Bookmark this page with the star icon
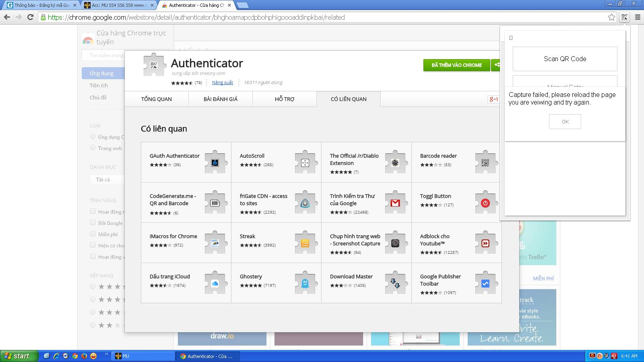The image size is (644, 362). 612,17
